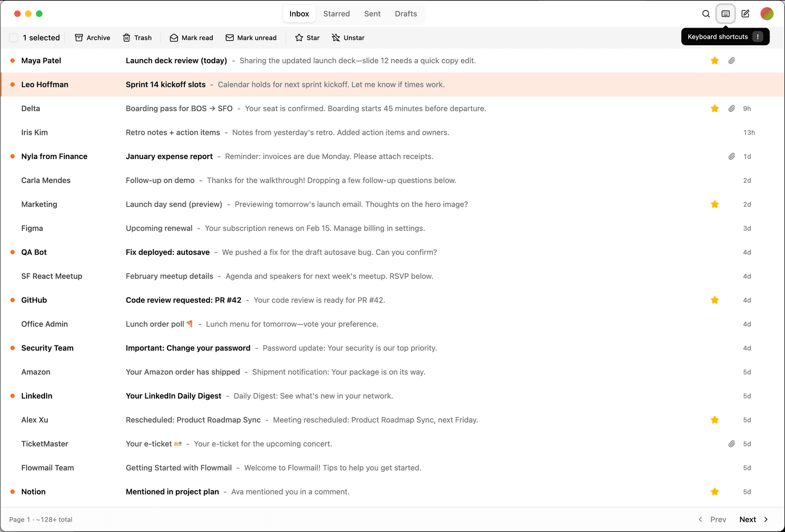Viewport: 785px width, 532px height.
Task: Click the next page chevron
Action: 765,519
